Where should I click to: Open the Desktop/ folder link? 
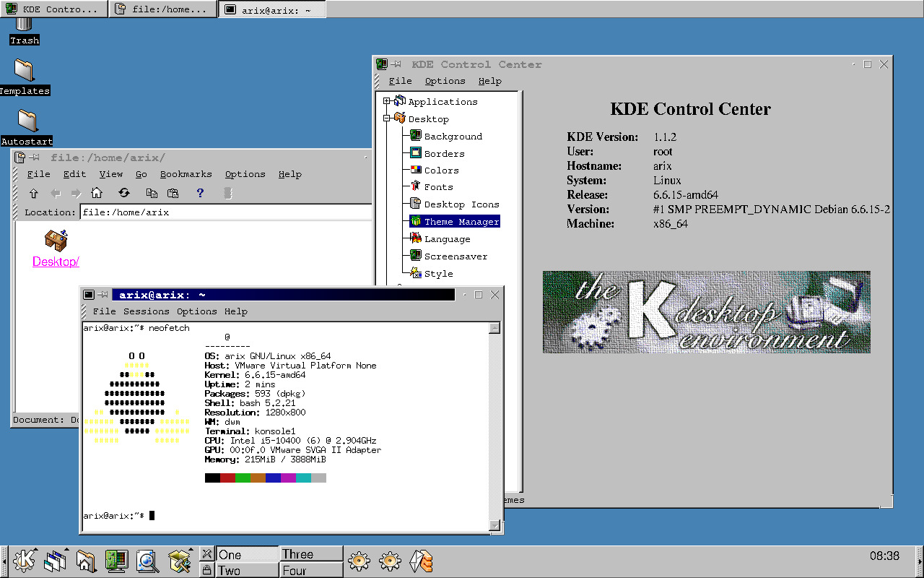(x=56, y=262)
